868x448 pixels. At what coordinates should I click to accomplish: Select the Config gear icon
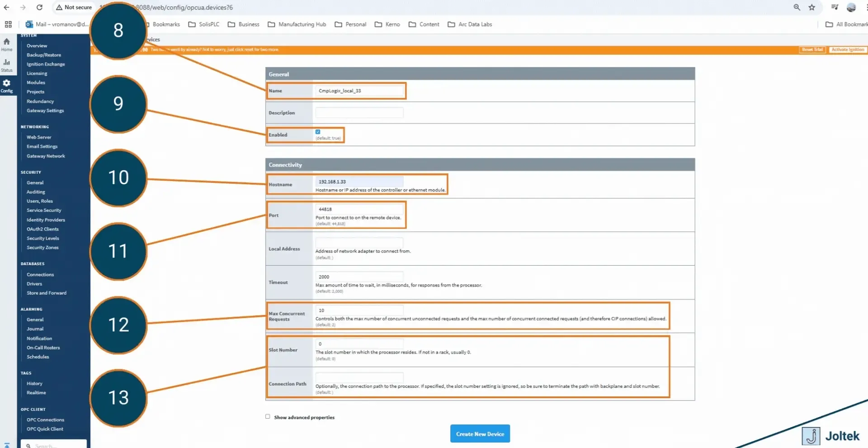(x=7, y=86)
